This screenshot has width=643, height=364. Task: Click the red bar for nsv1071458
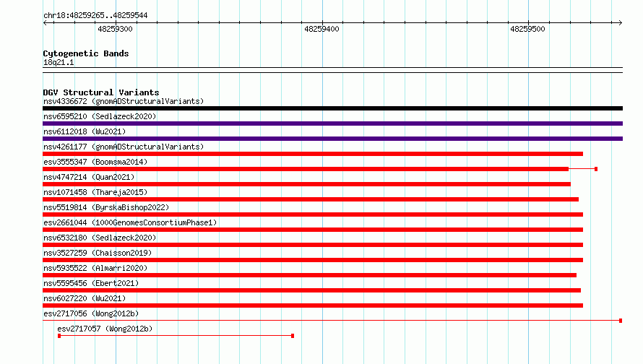point(311,199)
